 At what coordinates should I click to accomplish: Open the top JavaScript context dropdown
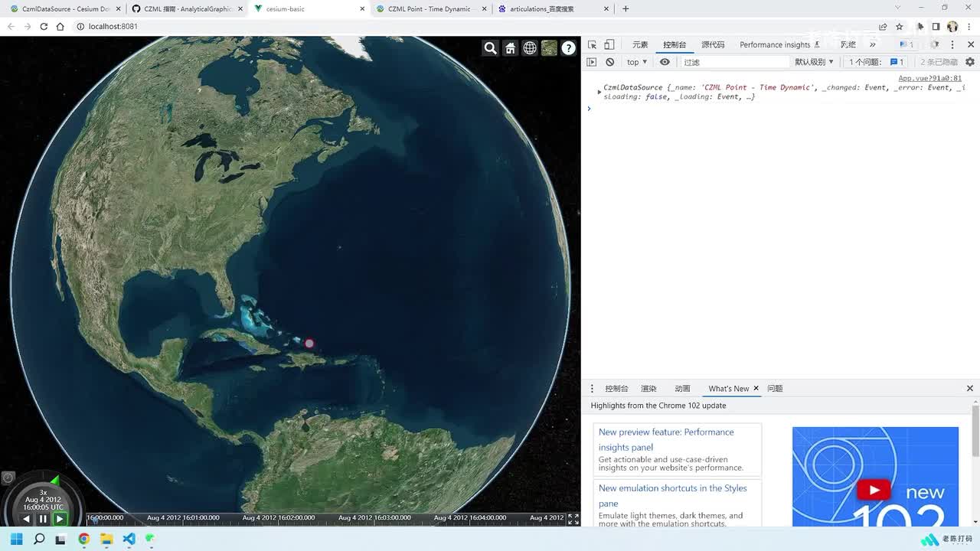click(x=637, y=62)
